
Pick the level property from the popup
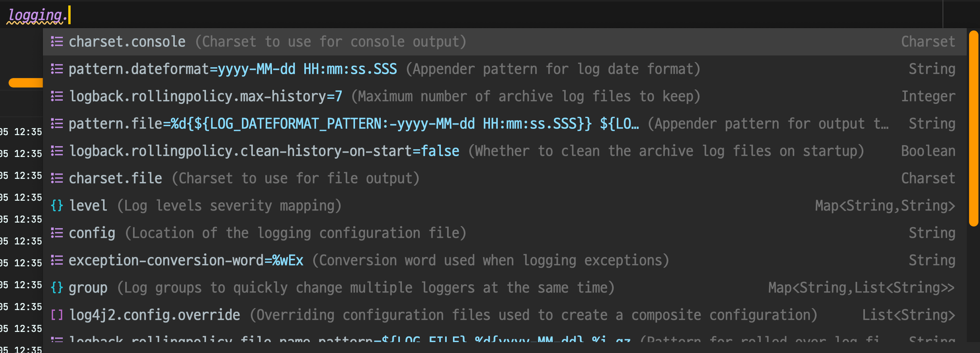[88, 205]
